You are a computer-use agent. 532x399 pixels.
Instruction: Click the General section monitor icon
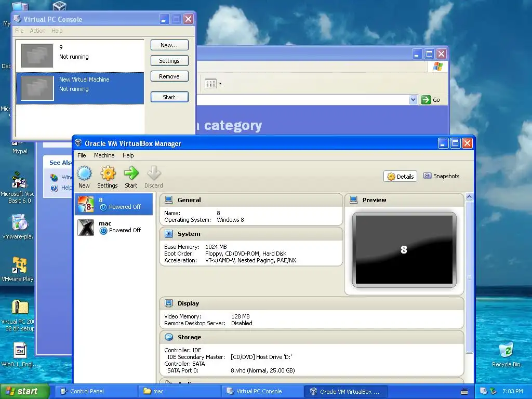pos(169,200)
